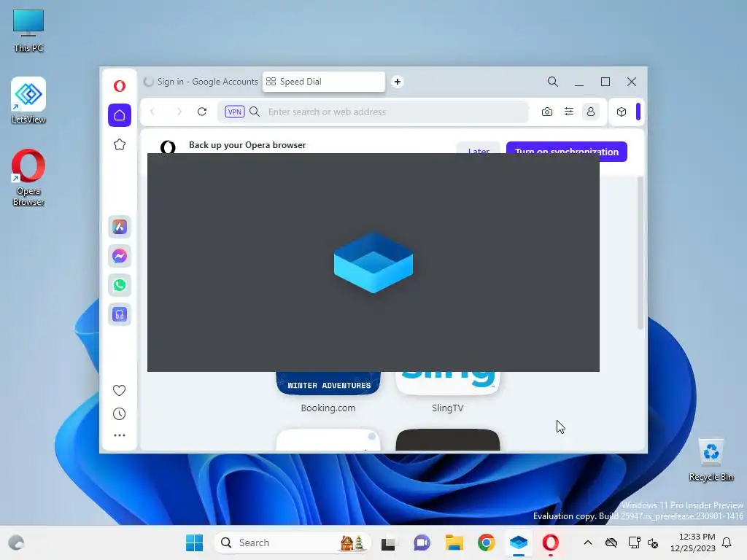Select the This PC desktop icon
The height and width of the screenshot is (560, 747).
click(x=28, y=31)
